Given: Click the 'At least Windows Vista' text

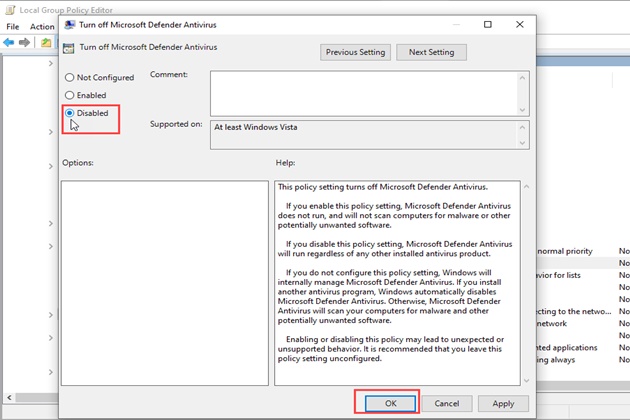Looking at the screenshot, I should (256, 127).
